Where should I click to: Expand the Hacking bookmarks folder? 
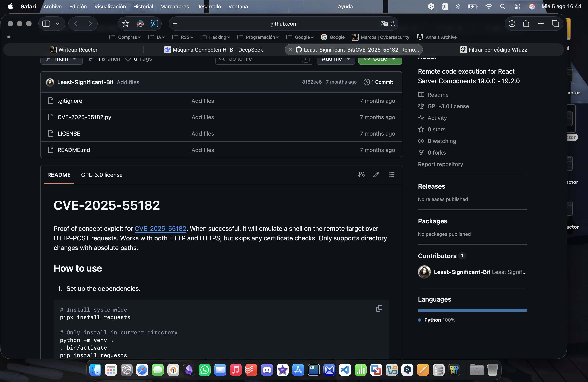pos(215,37)
